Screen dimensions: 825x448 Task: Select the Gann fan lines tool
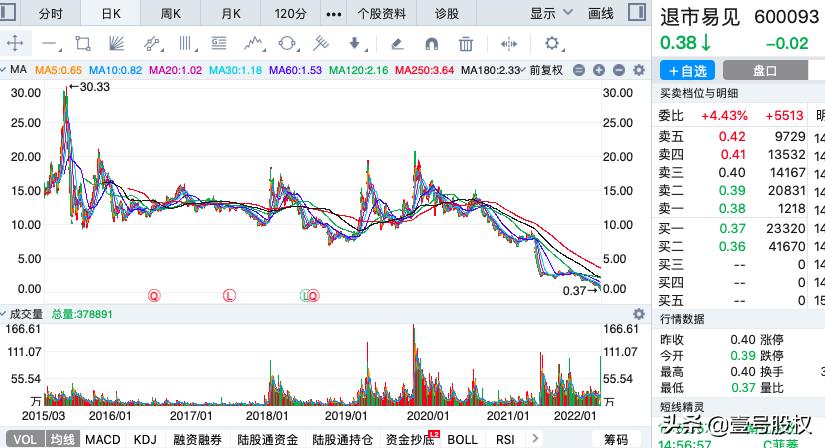(116, 43)
